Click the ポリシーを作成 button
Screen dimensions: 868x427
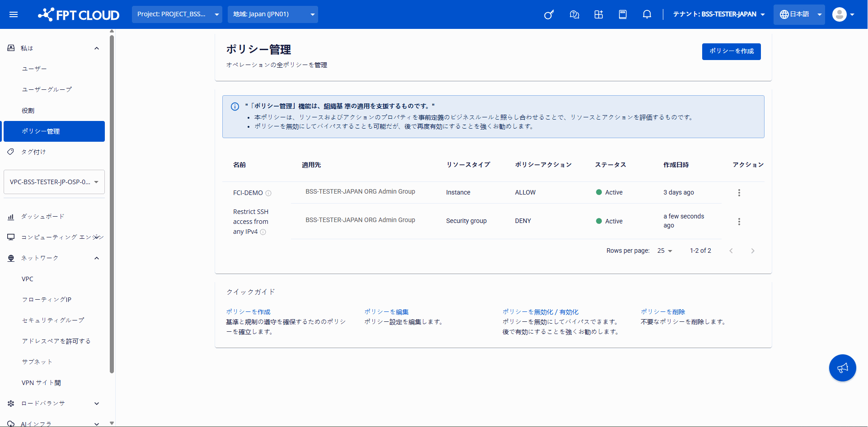[732, 51]
